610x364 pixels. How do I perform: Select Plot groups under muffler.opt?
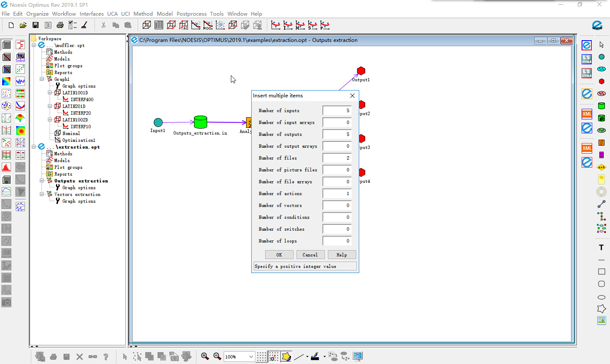pyautogui.click(x=68, y=66)
